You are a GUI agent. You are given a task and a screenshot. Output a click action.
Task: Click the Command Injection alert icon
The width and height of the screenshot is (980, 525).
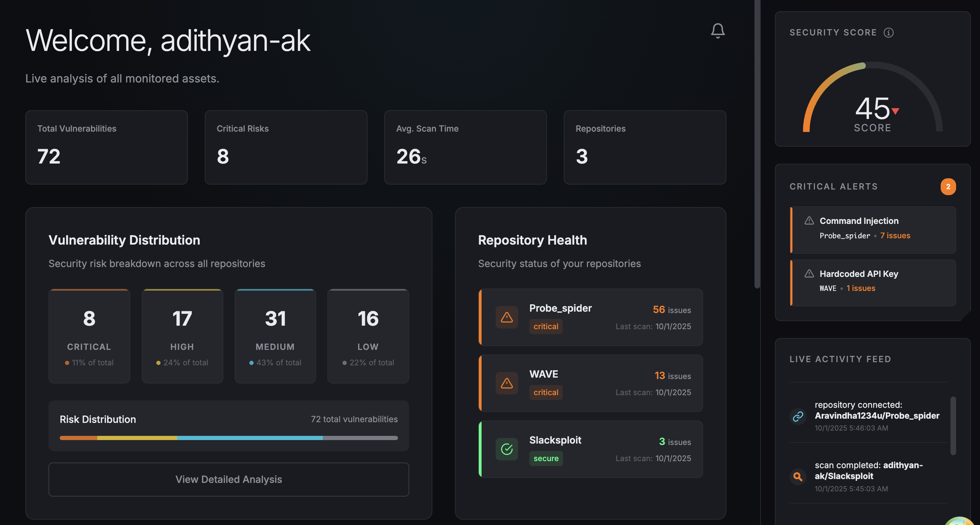coord(809,220)
